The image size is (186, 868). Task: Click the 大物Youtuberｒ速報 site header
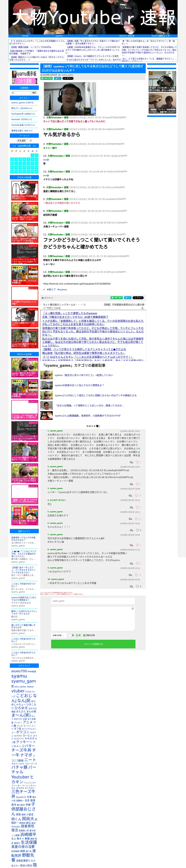(93, 17)
